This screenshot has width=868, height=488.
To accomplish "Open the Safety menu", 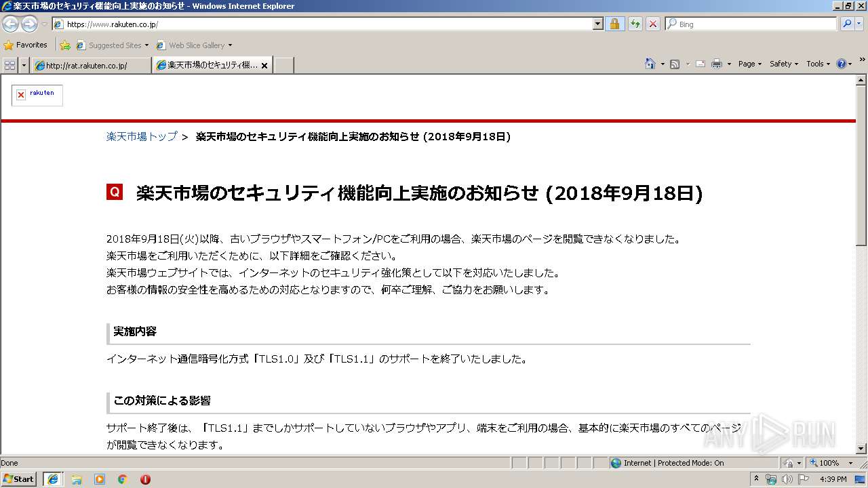I will click(784, 64).
